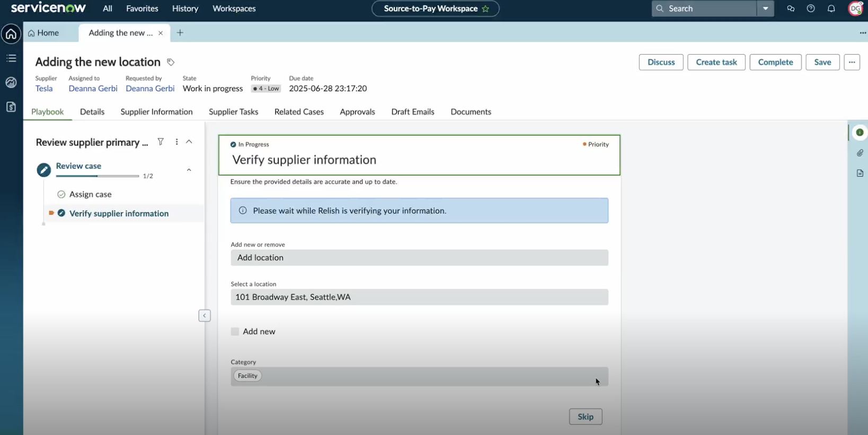Open the document template icon in right panel
The height and width of the screenshot is (435, 868).
pos(860,173)
